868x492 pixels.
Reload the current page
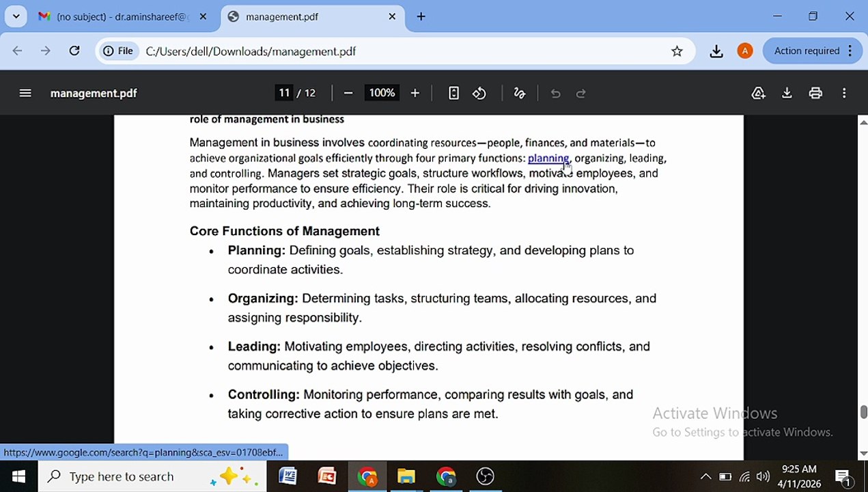tap(74, 51)
